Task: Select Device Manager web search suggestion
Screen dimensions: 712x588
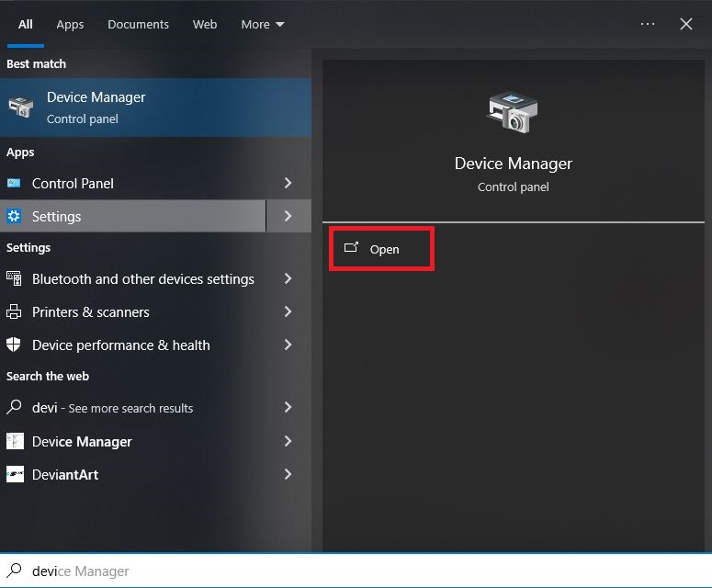Action: [133, 441]
